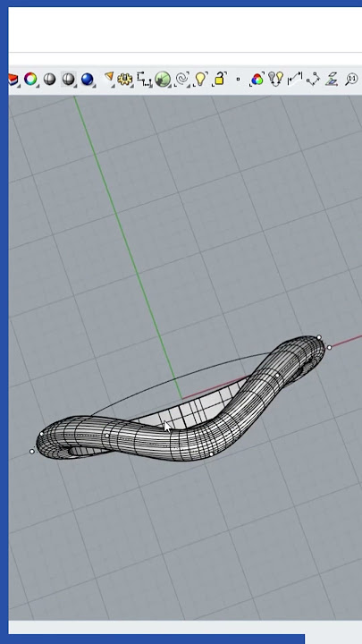Click the block selection rectangle icon
Viewport: 362px width, 644px height.
tap(144, 79)
